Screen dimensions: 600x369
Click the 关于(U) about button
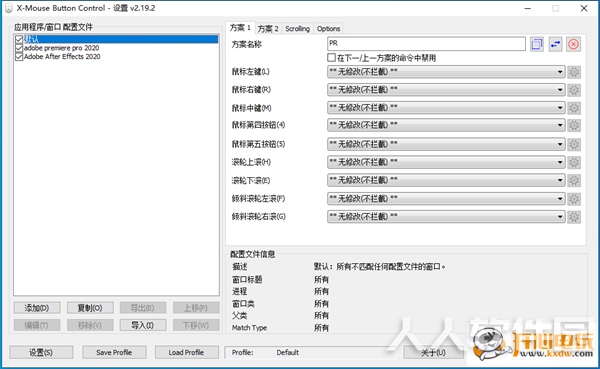[x=434, y=353]
